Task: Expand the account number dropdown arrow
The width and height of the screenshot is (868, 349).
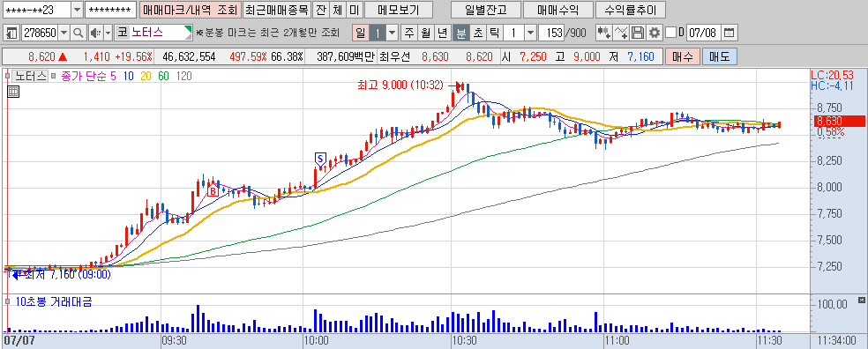Action: [77, 10]
